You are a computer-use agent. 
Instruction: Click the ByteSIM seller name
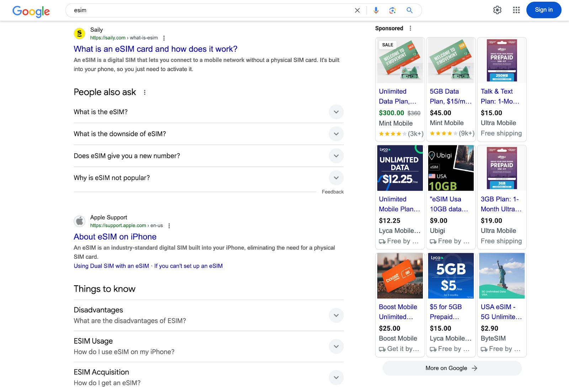[x=493, y=339]
